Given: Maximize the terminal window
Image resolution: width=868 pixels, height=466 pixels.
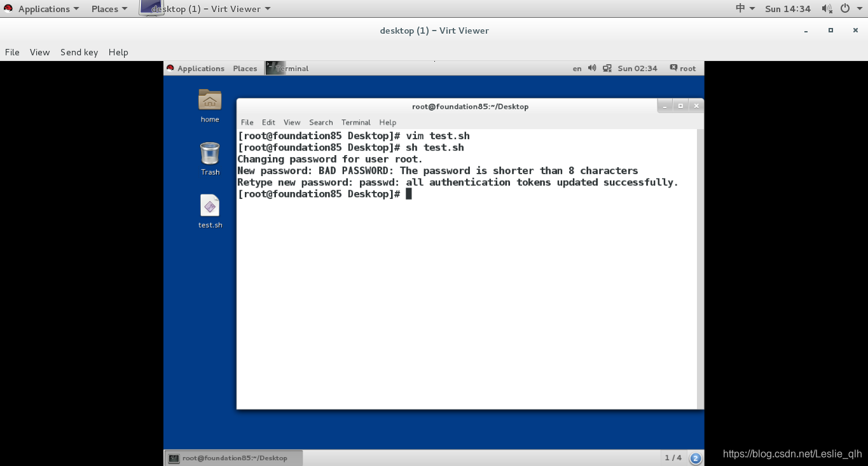Looking at the screenshot, I should pyautogui.click(x=680, y=106).
